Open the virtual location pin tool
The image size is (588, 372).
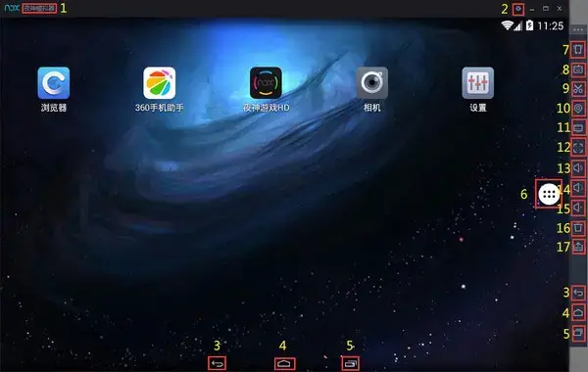[x=578, y=109]
